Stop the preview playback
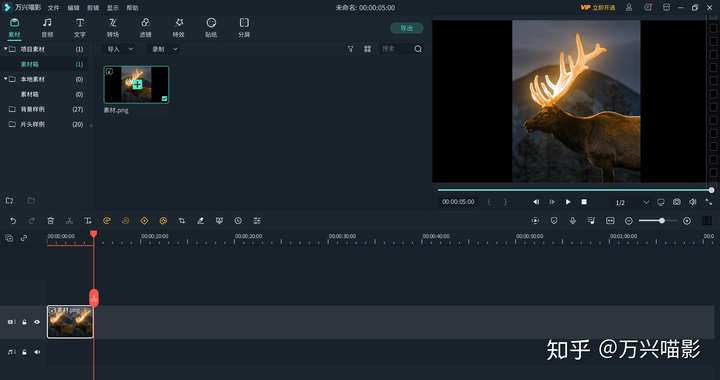720x380 pixels. pyautogui.click(x=584, y=202)
